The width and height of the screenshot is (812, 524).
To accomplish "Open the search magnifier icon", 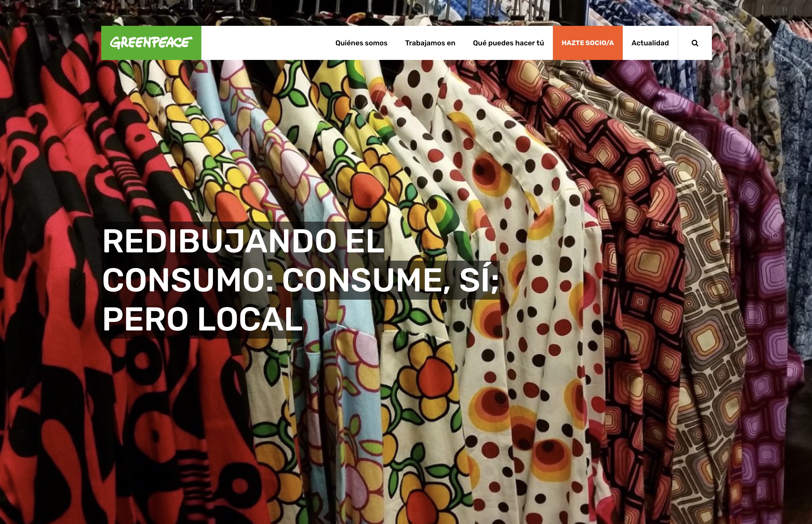I will pyautogui.click(x=695, y=43).
